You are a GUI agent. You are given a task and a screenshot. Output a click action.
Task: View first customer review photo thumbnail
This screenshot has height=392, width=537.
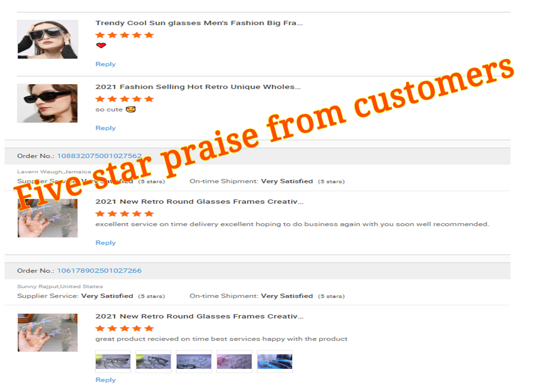tap(113, 362)
